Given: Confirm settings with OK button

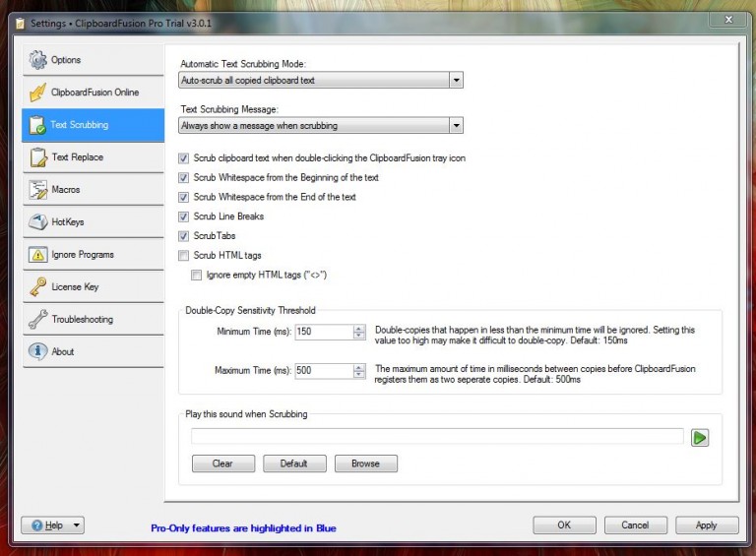Looking at the screenshot, I should (x=564, y=525).
